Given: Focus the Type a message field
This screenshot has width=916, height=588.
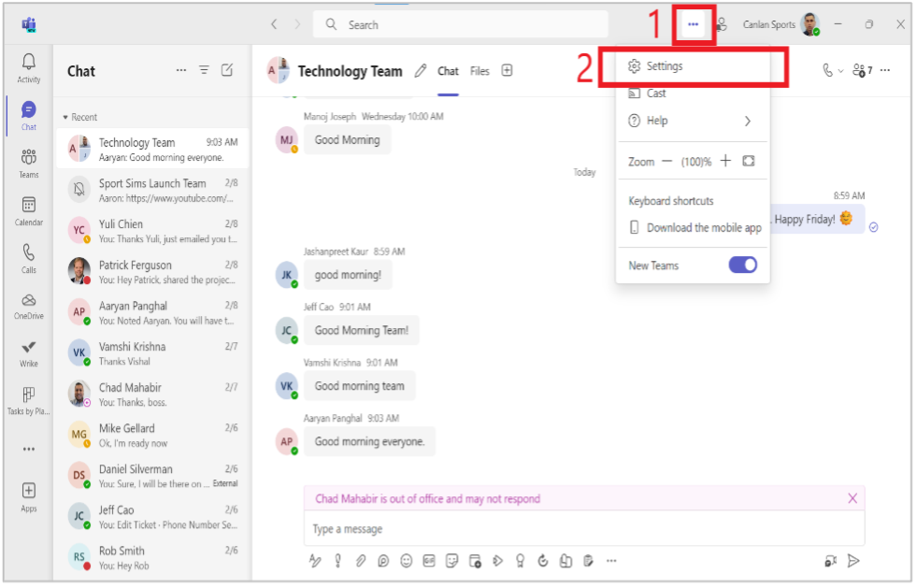Looking at the screenshot, I should pos(584,529).
